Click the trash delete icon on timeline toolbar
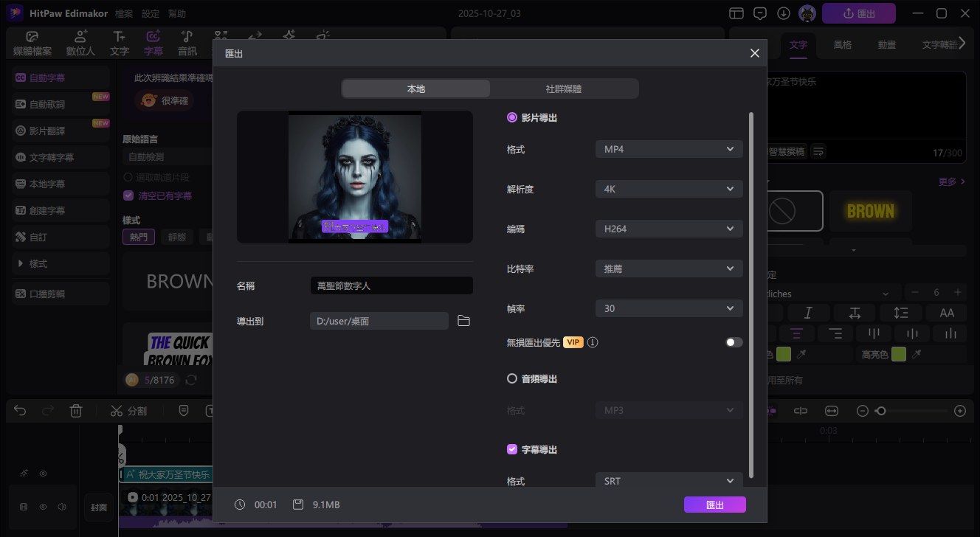This screenshot has height=537, width=980. [x=76, y=411]
